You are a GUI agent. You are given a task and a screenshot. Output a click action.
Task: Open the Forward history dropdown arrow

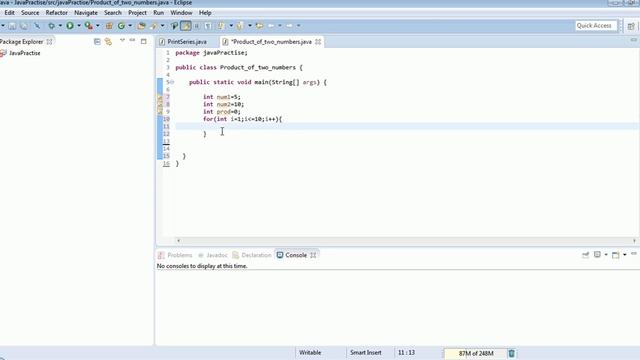298,26
